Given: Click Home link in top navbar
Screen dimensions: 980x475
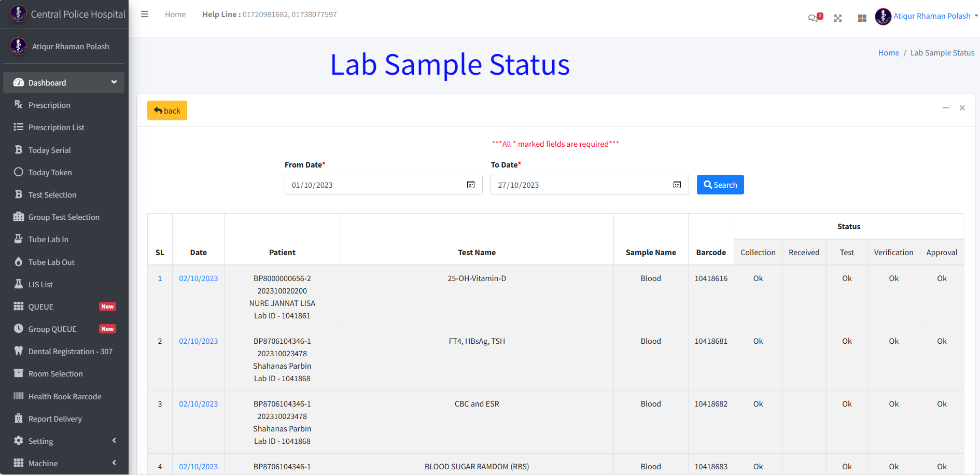Looking at the screenshot, I should click(x=175, y=15).
